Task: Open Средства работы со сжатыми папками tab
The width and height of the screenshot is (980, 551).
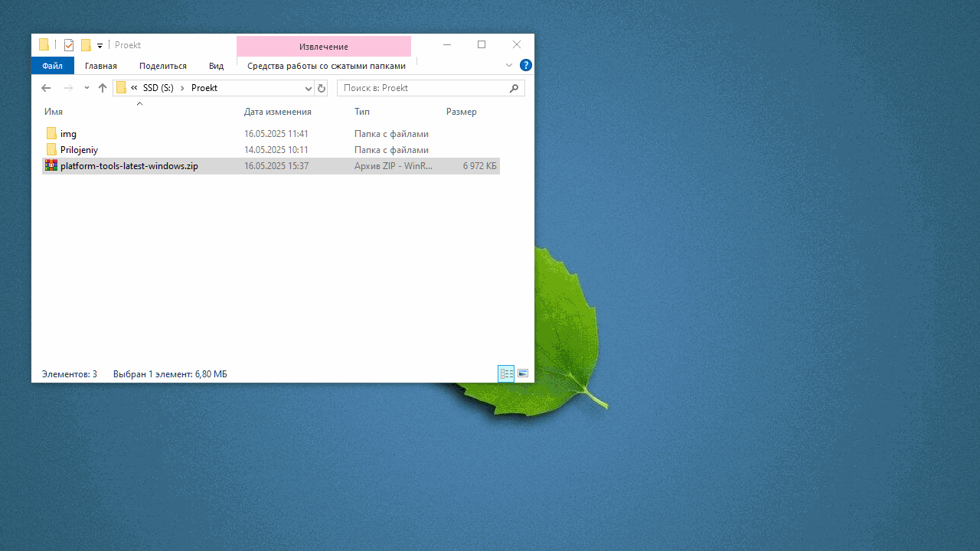Action: (326, 66)
